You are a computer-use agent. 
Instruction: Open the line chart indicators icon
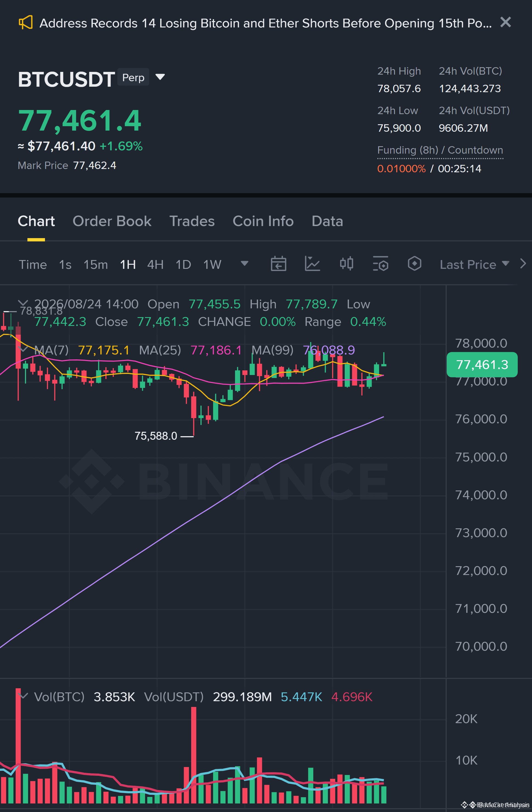point(312,264)
